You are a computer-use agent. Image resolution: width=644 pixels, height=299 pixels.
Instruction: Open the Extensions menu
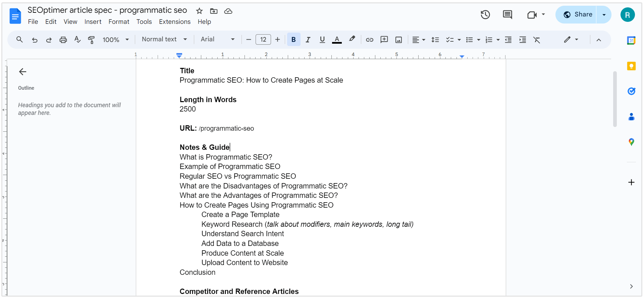pyautogui.click(x=174, y=22)
